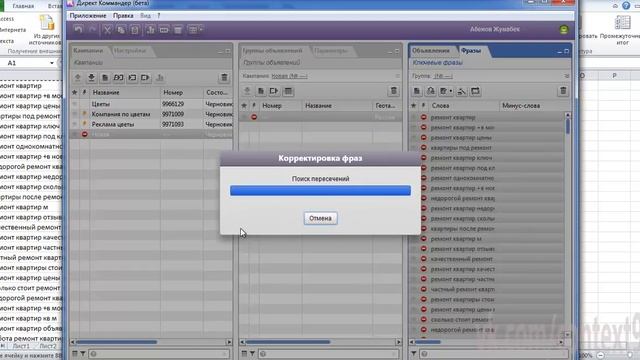
Task: Click the export arrow icon in Группы объявлений toolbar
Action: point(274,91)
